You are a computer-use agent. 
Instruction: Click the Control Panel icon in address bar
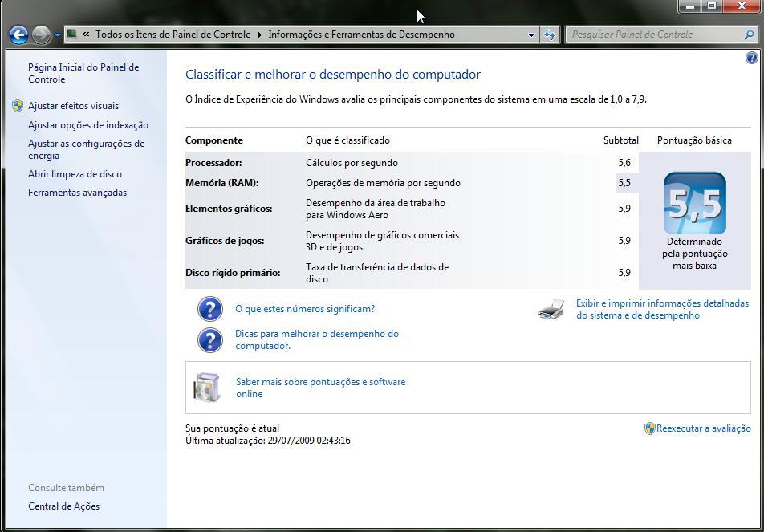71,34
